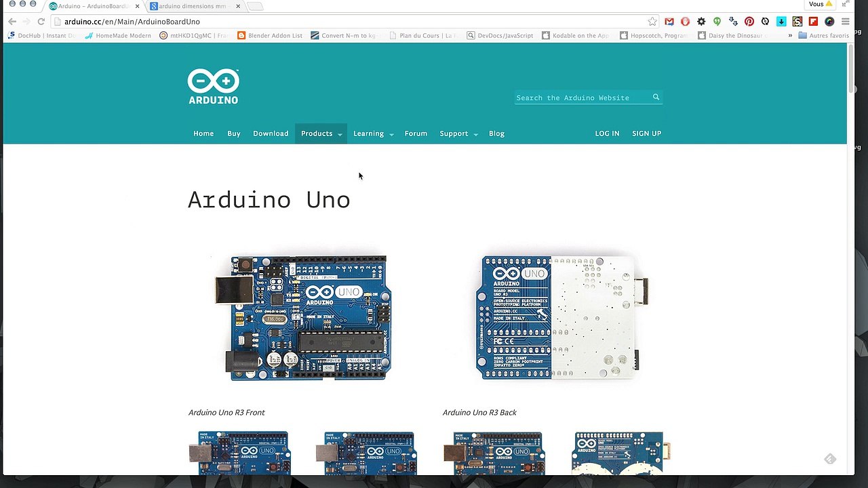Viewport: 868px width, 488px height.
Task: Open the Chrome hamburger menu
Action: coord(845,22)
